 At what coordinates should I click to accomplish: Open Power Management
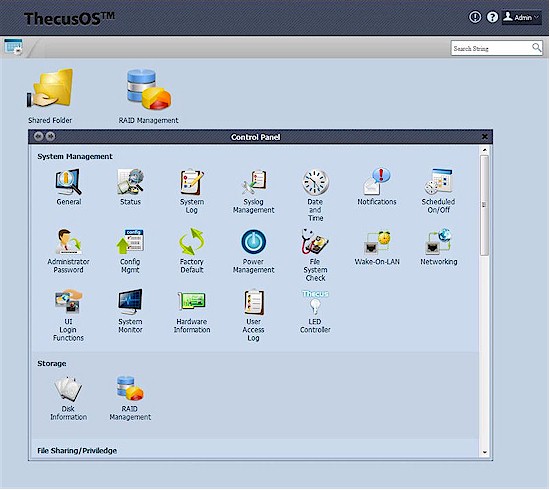(x=253, y=251)
